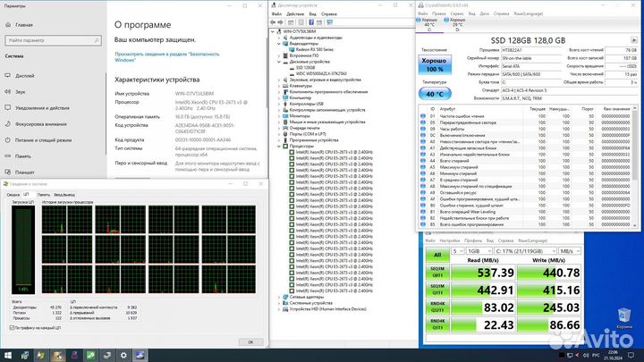Open Display settings in sidebar
Screen dimensions: 644x362
[25, 76]
